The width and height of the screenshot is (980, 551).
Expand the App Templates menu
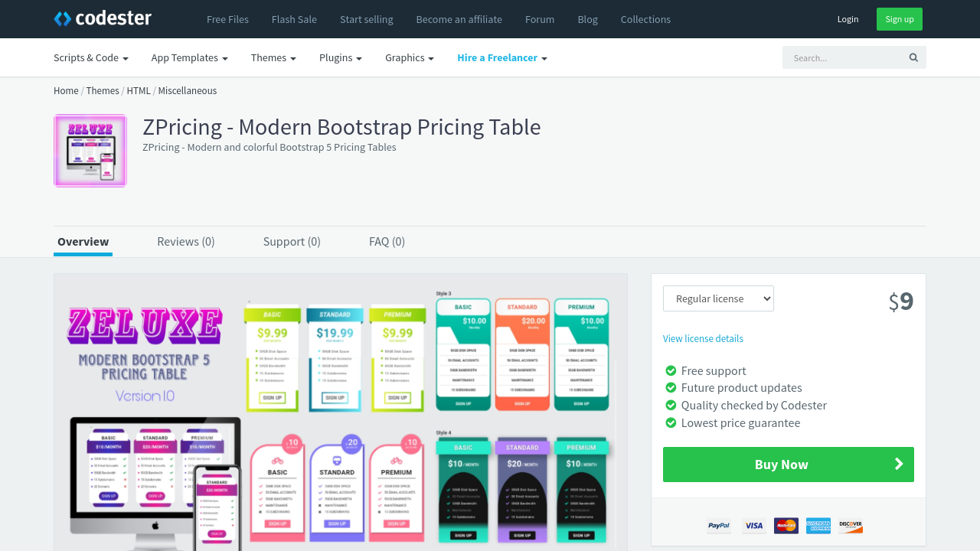190,58
